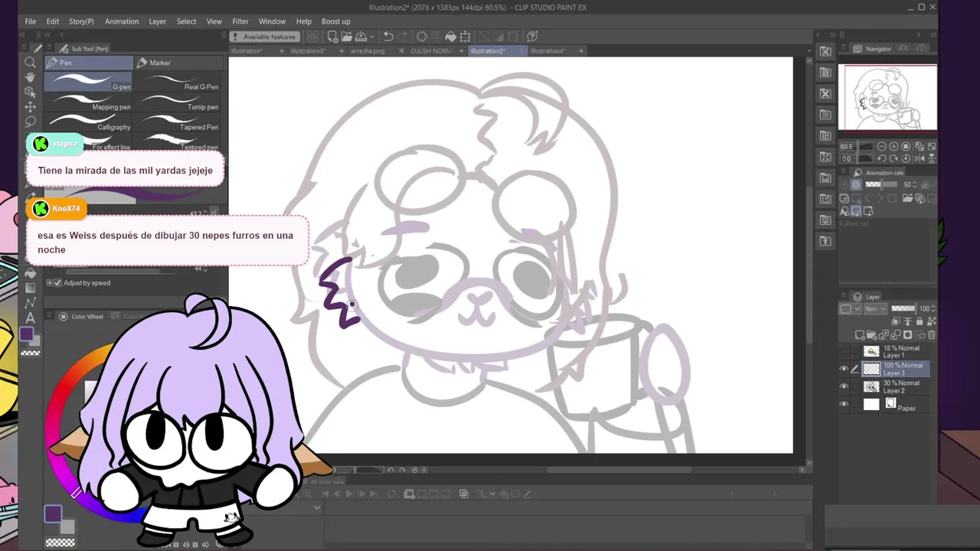Open the save options dropdown arrow
Viewport: 980px width, 551px height.
pyautogui.click(x=371, y=37)
